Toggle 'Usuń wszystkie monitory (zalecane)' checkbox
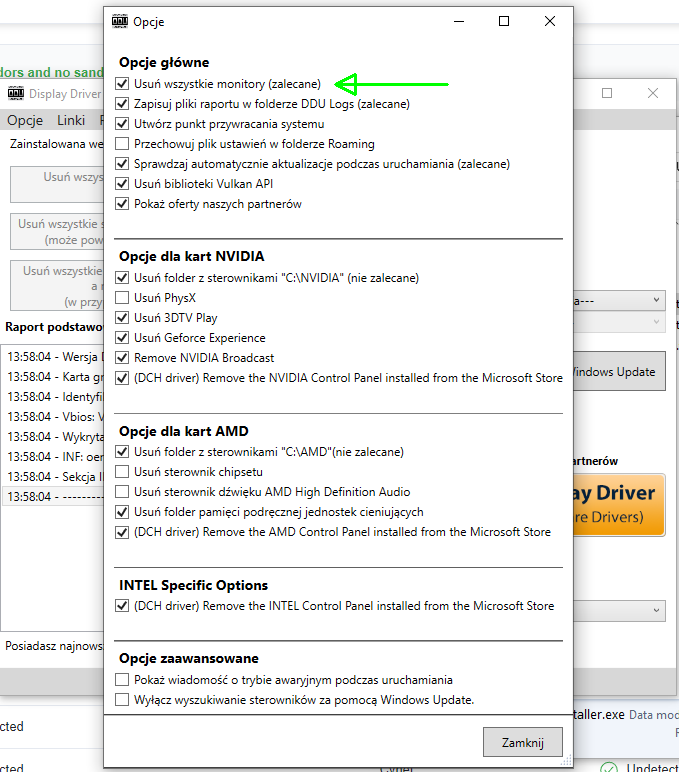The width and height of the screenshot is (679, 772). pos(122,84)
